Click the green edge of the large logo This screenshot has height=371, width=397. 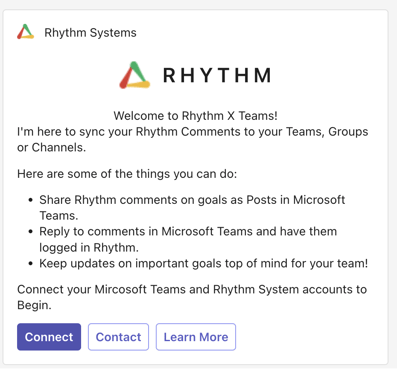tap(139, 71)
